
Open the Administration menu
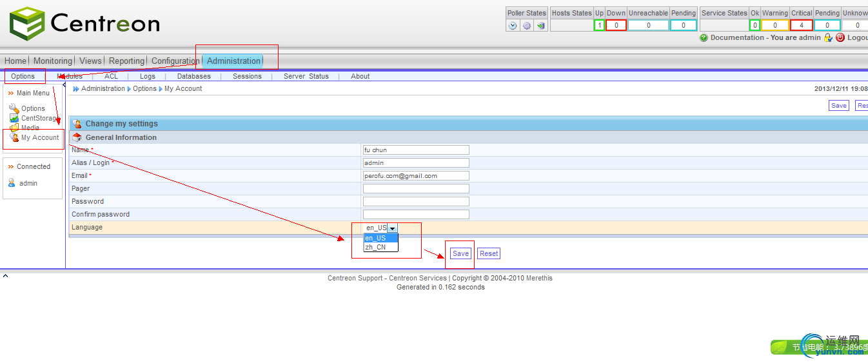point(233,61)
